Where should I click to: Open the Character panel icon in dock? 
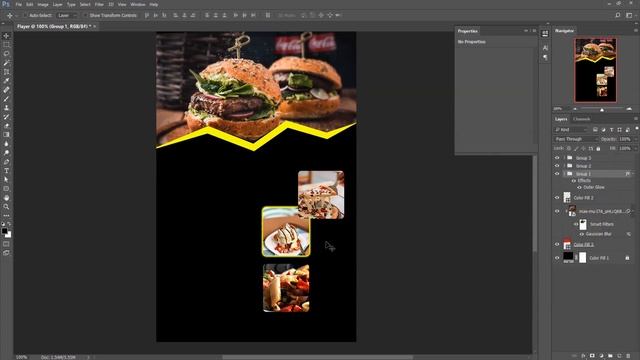[545, 48]
